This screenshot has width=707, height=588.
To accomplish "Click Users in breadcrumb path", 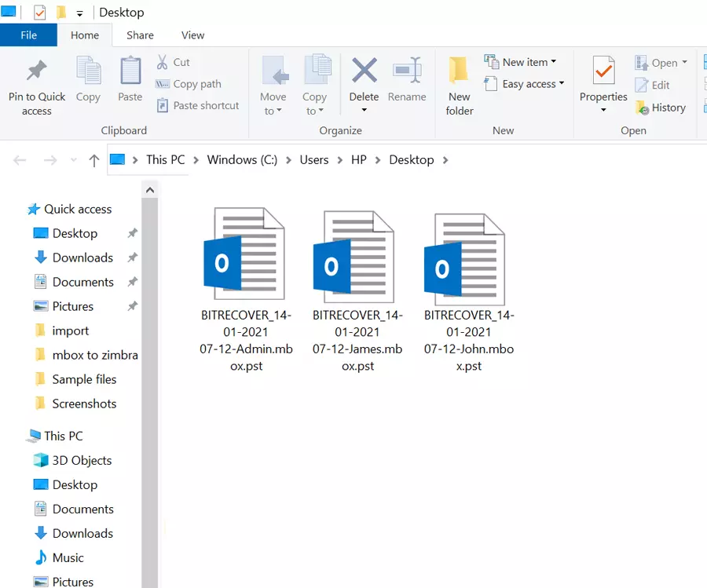I will [313, 160].
